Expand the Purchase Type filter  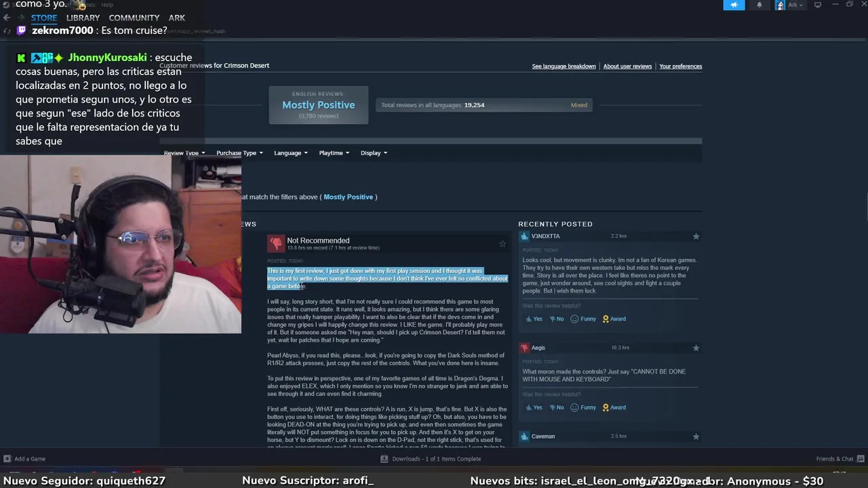pos(239,153)
